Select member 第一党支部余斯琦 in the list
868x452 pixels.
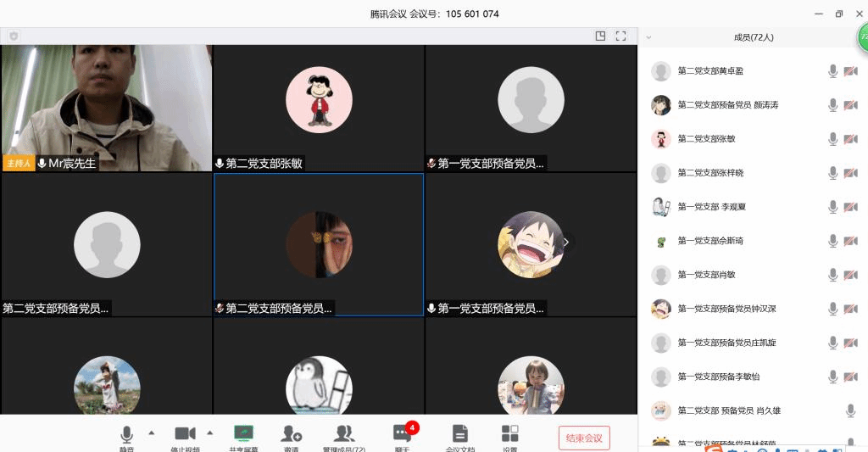click(x=710, y=241)
